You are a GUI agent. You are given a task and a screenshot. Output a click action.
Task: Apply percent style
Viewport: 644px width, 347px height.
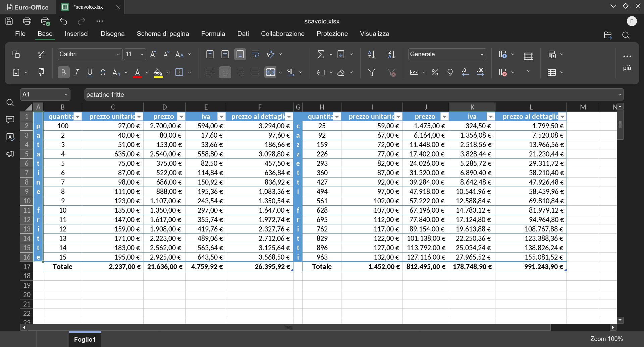point(435,72)
